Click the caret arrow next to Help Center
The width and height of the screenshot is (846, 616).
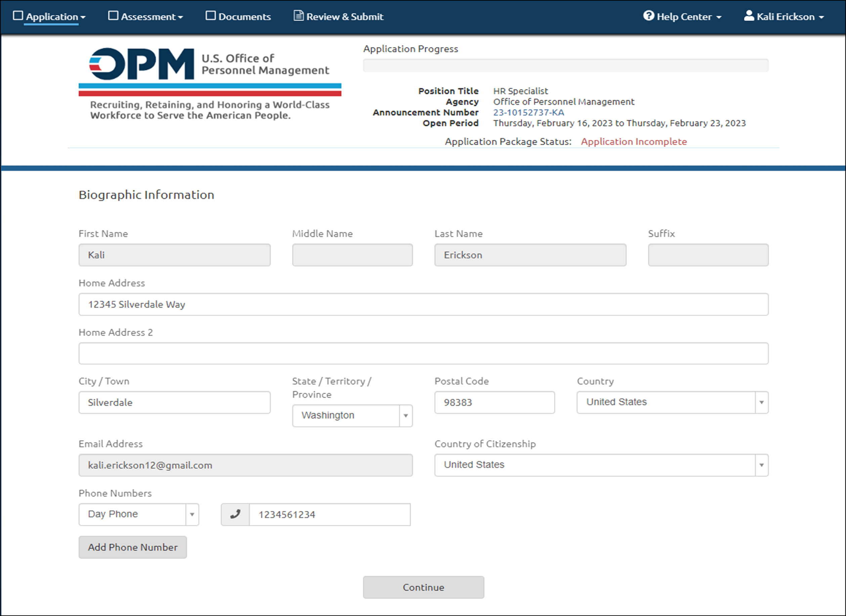pos(719,17)
